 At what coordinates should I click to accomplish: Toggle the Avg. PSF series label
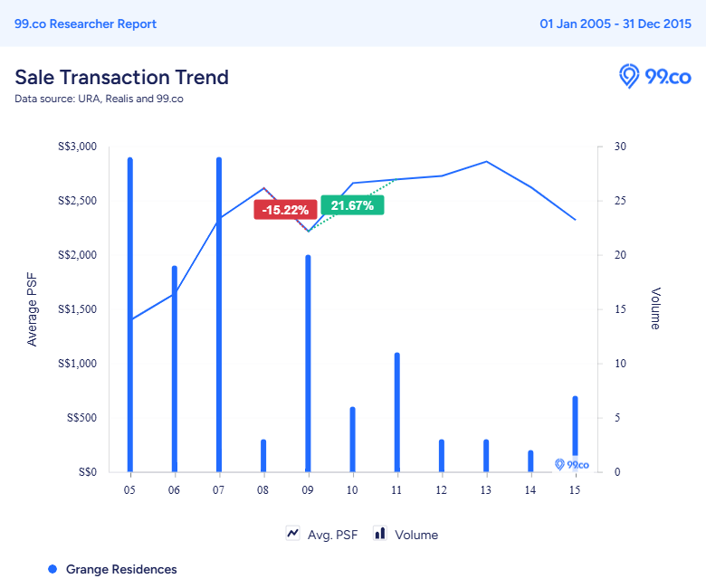pos(332,535)
